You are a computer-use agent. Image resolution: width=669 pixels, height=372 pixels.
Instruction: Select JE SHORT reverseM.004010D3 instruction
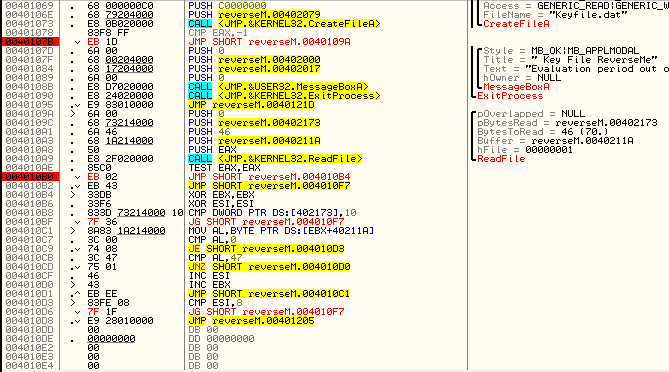pyautogui.click(x=266, y=249)
